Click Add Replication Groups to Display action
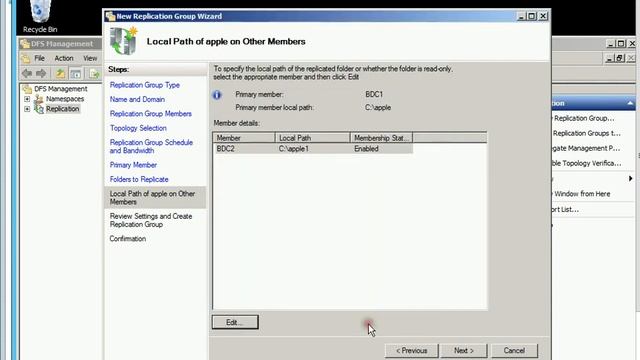 [586, 133]
